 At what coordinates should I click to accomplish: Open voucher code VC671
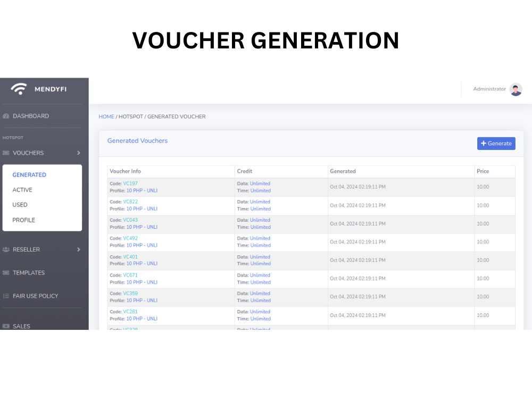[x=130, y=275]
